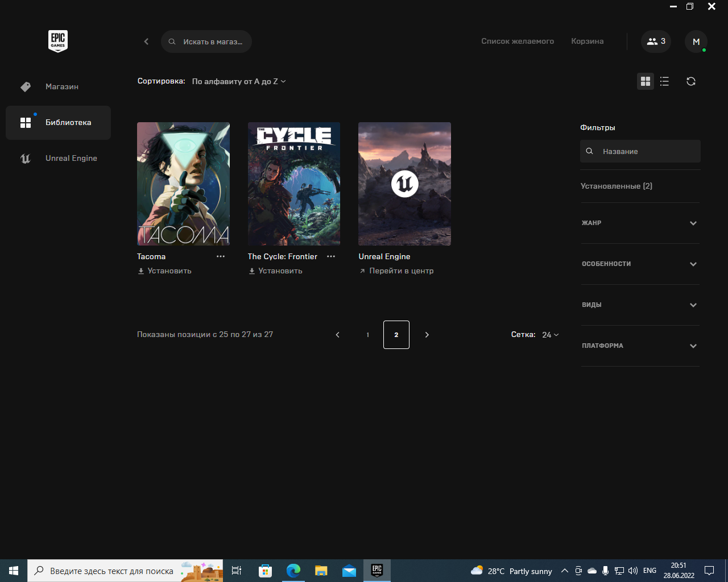Open Список желаемого wishlist
The width and height of the screenshot is (728, 582).
518,41
